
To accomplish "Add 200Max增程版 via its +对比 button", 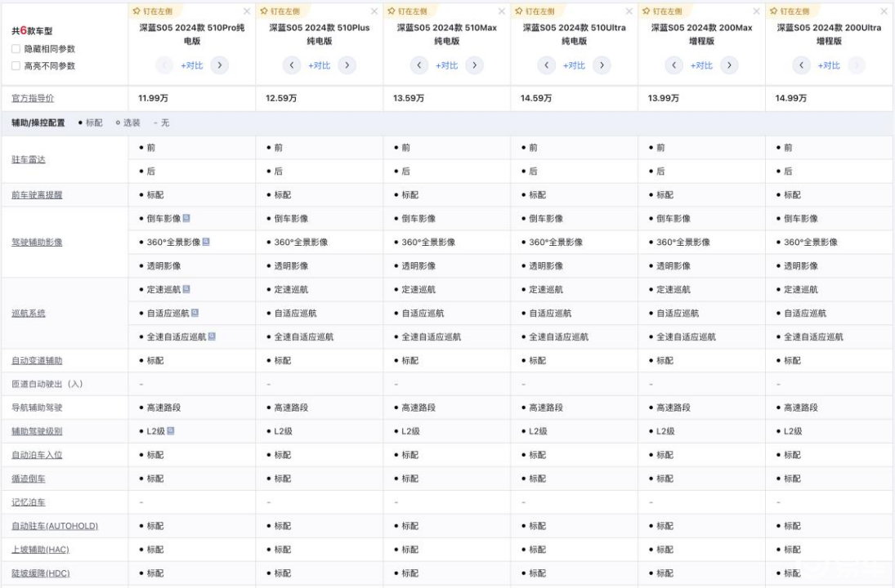I will (x=701, y=65).
